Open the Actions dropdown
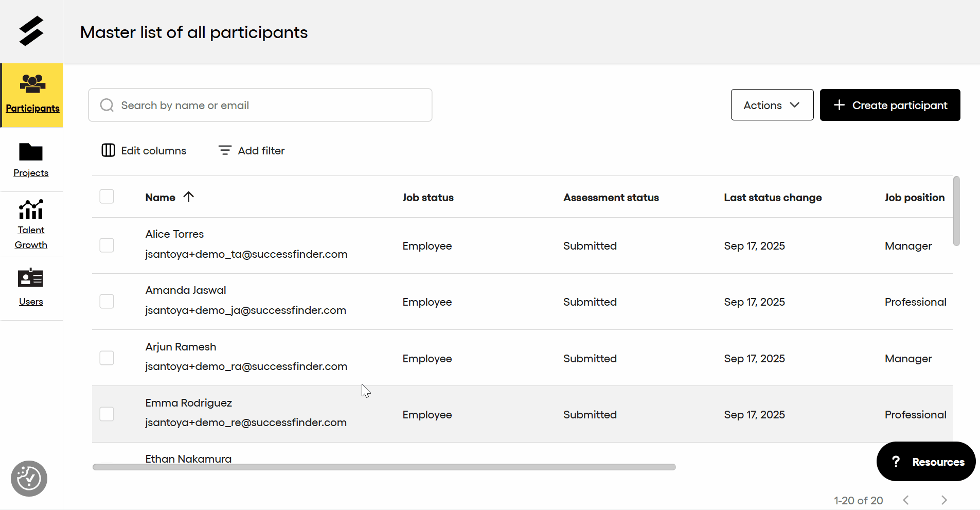 (x=772, y=105)
